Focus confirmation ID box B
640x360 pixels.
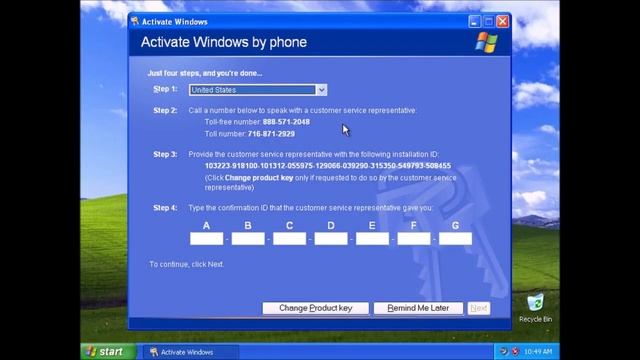pyautogui.click(x=248, y=239)
